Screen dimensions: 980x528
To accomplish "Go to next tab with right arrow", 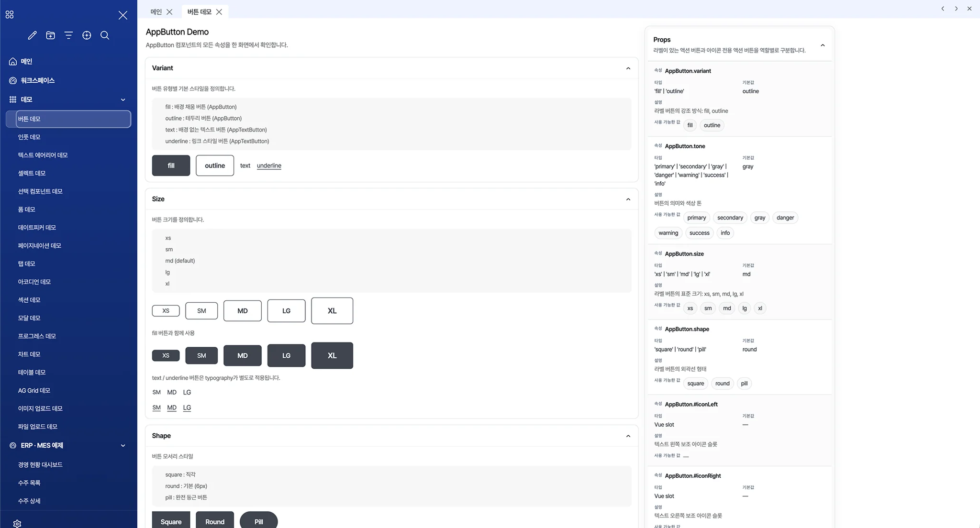I will click(x=956, y=9).
